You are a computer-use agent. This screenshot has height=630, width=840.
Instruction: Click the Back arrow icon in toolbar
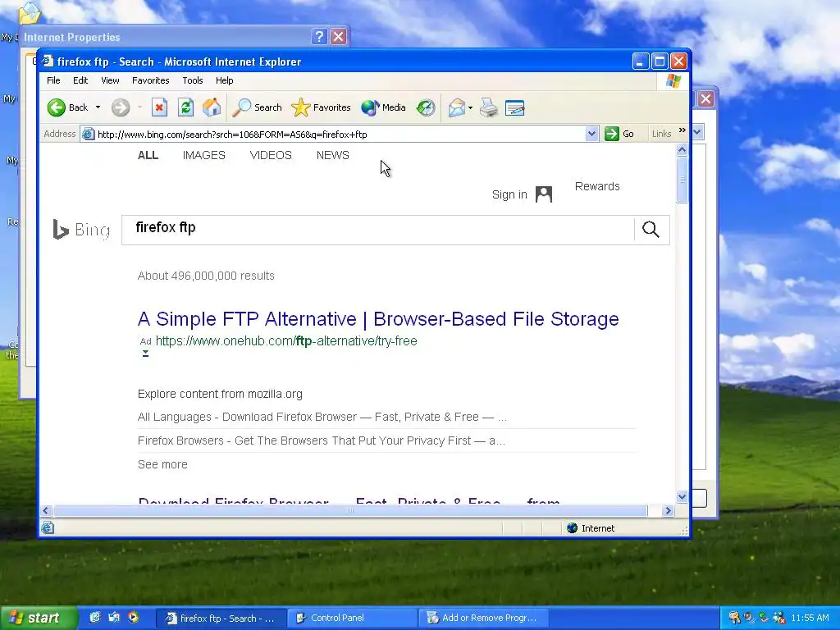click(x=57, y=107)
